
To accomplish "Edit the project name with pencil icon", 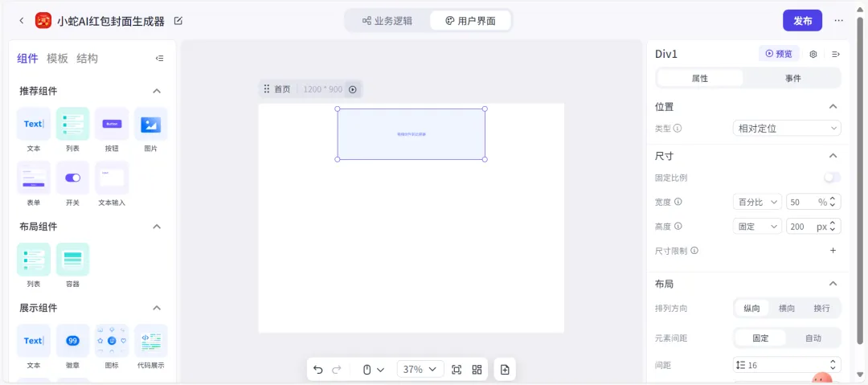I will (x=178, y=21).
